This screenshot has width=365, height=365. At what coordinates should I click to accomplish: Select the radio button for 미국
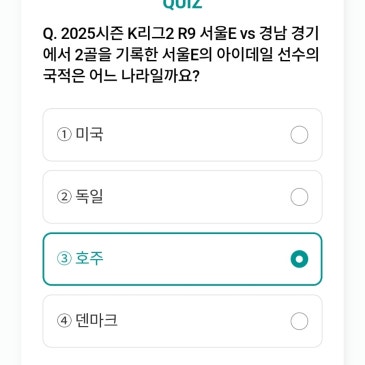coord(299,135)
